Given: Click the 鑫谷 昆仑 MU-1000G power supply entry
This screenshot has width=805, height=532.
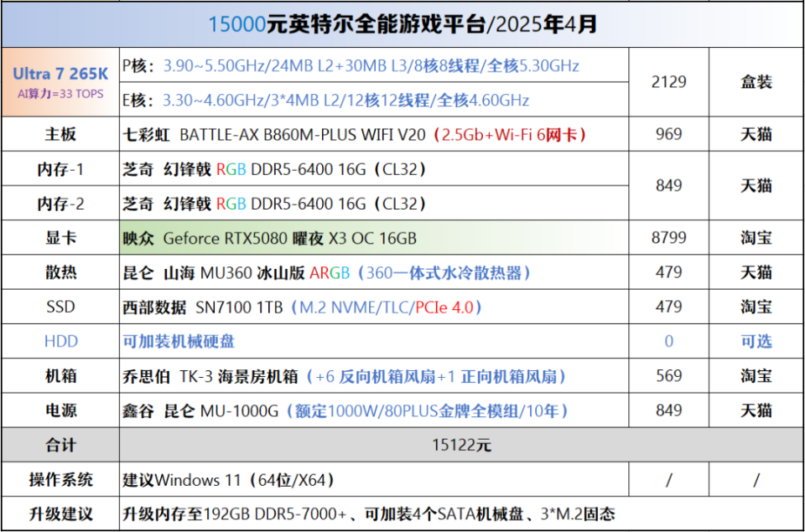Looking at the screenshot, I should coord(345,411).
